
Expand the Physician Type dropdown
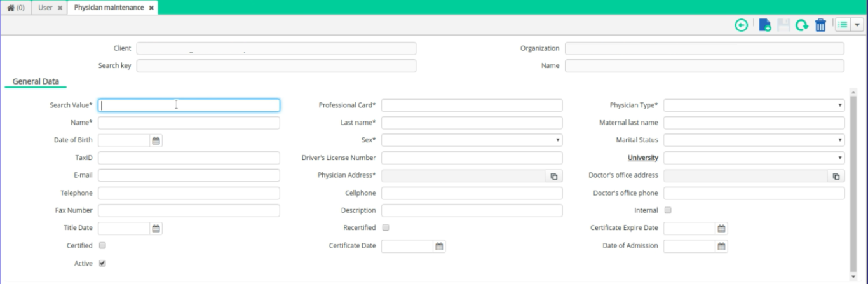(754, 105)
